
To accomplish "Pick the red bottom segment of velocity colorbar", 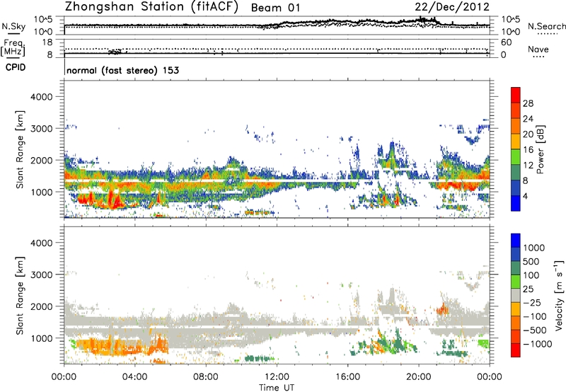I will [516, 350].
